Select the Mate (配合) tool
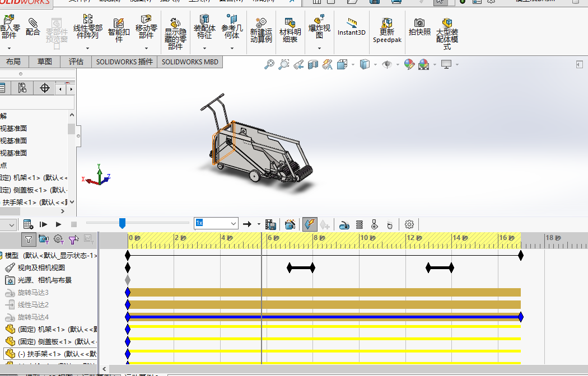The height and width of the screenshot is (376, 588). [32, 27]
